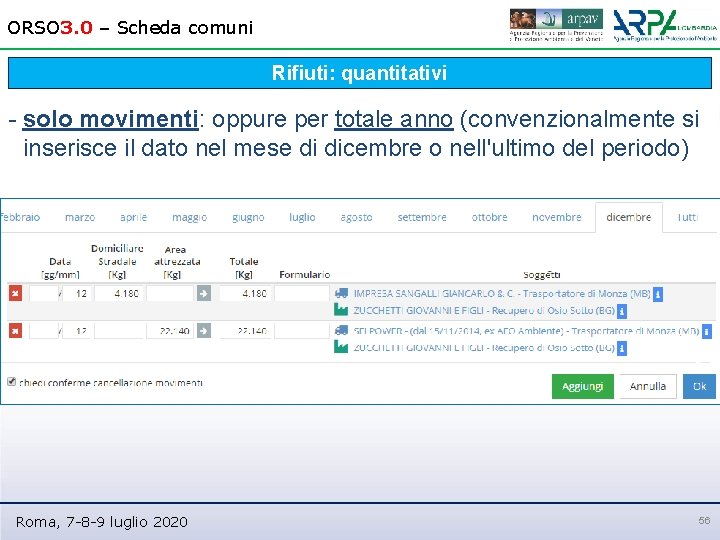The width and height of the screenshot is (720, 540).
Task: Open info for SELPOWER transporter
Action: [x=707, y=331]
